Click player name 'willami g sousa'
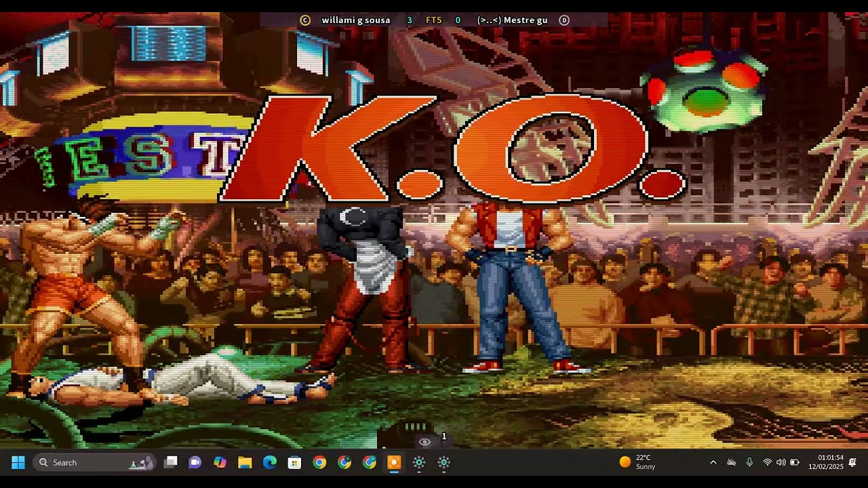This screenshot has height=488, width=868. click(356, 20)
